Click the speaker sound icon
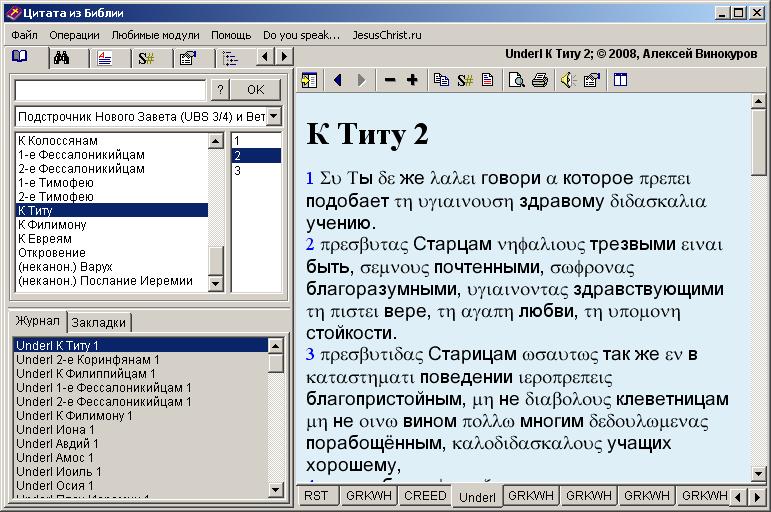 [x=567, y=80]
